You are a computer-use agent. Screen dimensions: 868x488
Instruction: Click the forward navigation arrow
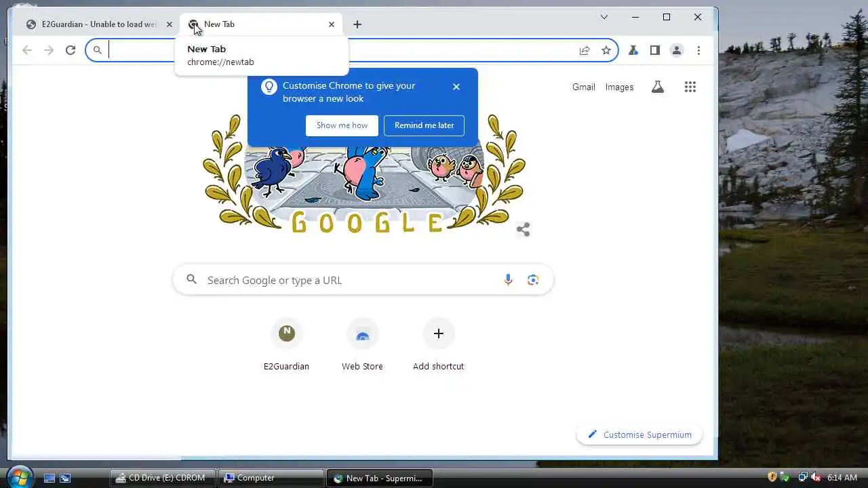(49, 50)
